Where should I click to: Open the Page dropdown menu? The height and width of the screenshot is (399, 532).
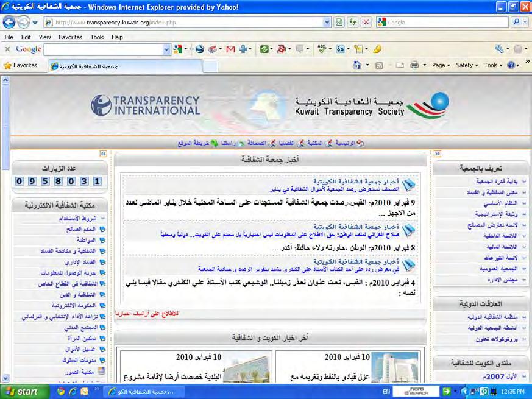point(441,65)
